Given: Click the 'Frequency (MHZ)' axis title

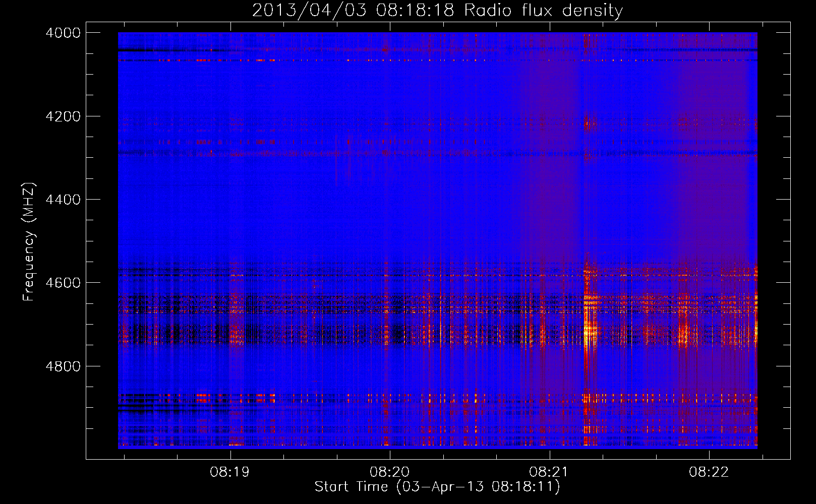Looking at the screenshot, I should (29, 241).
